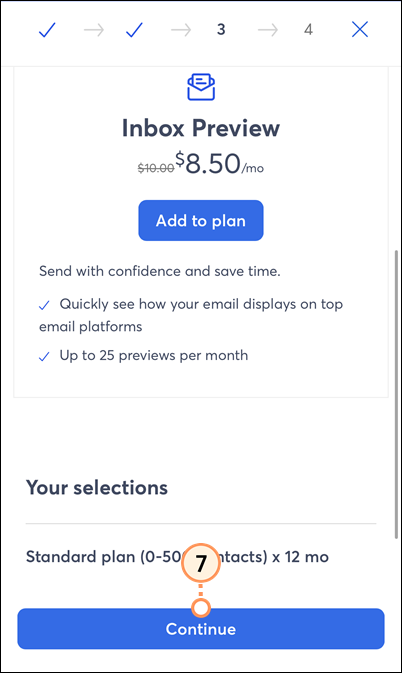Screen dimensions: 402x673
Task: Click the checkmark beside 'Quickly see how your email'
Action: click(x=44, y=306)
